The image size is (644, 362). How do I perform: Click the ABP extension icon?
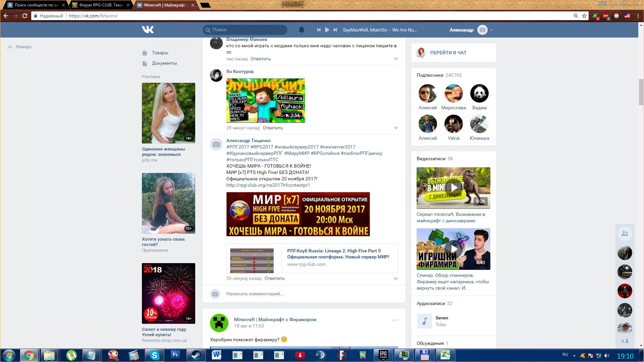[606, 16]
